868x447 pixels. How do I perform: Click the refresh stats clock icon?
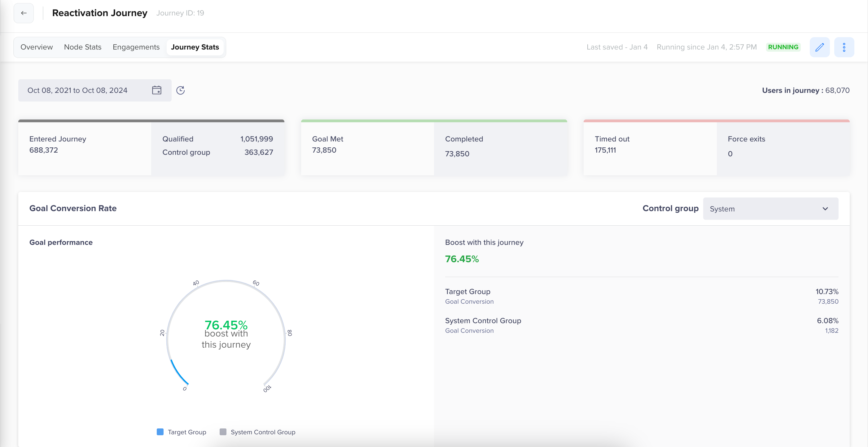click(x=181, y=90)
